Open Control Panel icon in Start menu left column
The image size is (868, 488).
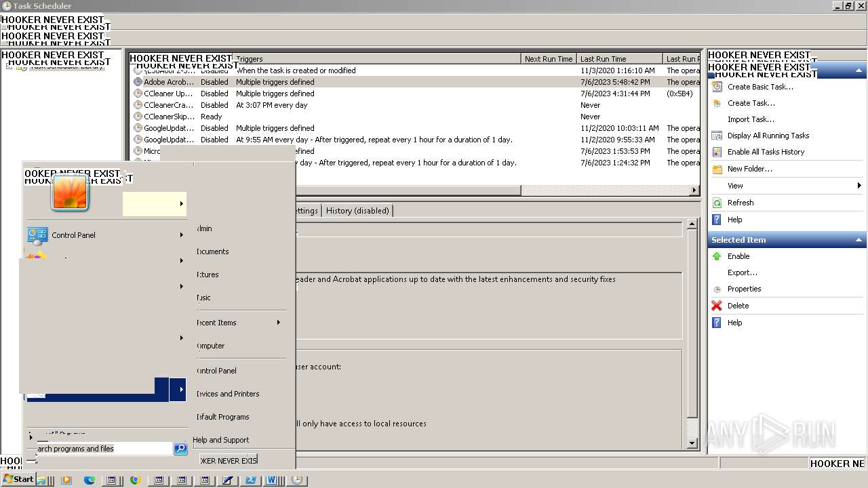point(37,235)
